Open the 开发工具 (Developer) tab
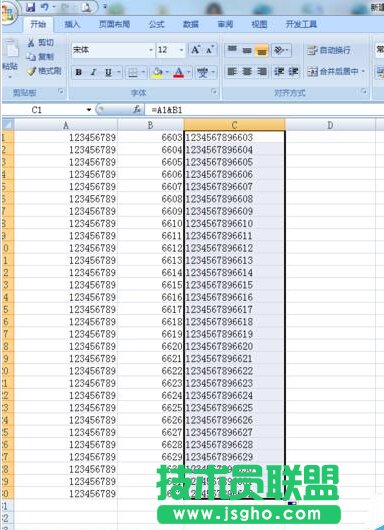 coord(301,24)
